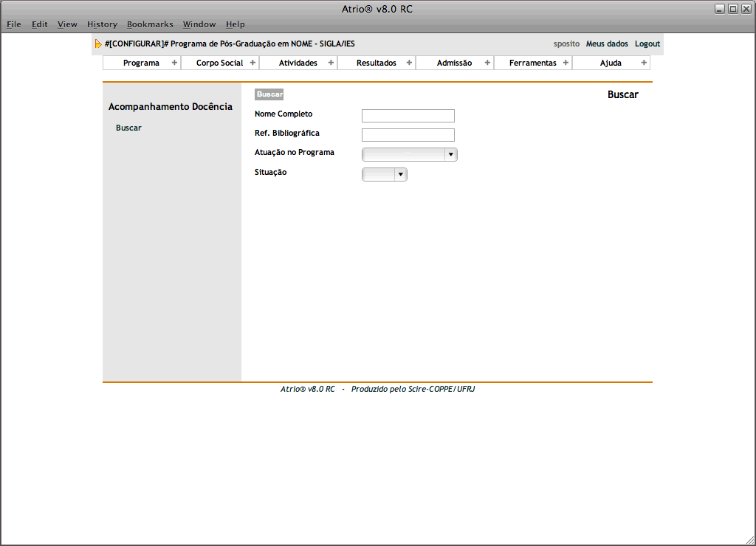
Task: Focus the Nome Completo text field
Action: click(x=408, y=116)
